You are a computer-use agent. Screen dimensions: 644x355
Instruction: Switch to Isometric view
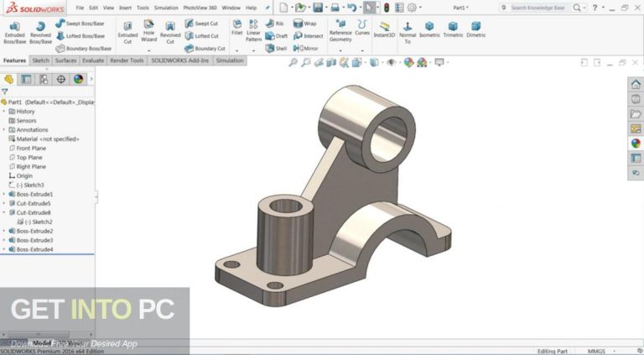click(x=429, y=30)
